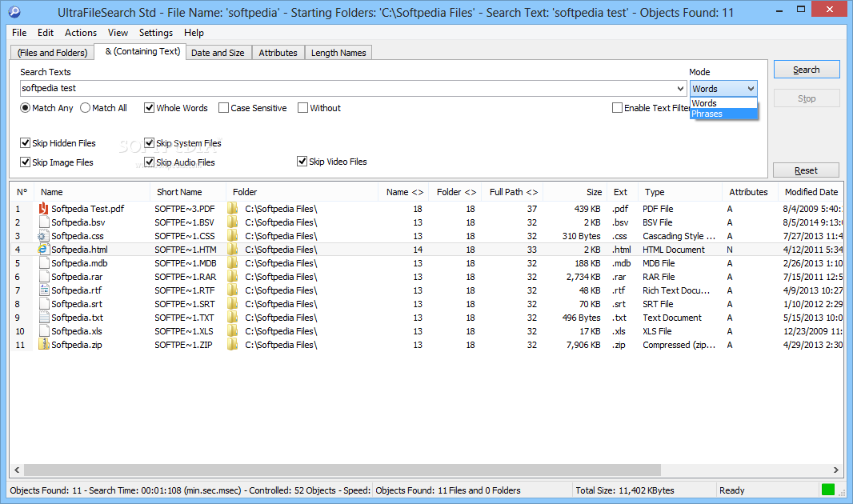The image size is (853, 504).
Task: Click the folder icon in Softpedia.xls row
Action: click(x=233, y=331)
